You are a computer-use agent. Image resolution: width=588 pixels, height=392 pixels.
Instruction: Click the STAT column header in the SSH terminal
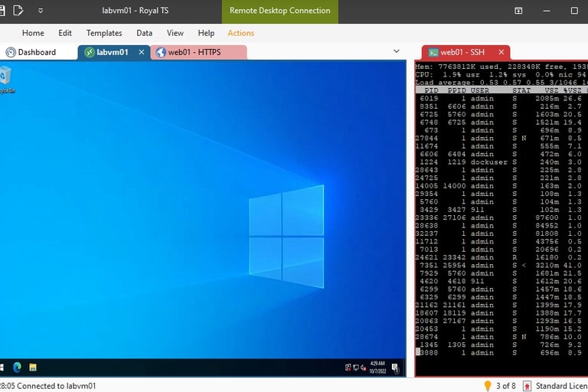tap(521, 90)
